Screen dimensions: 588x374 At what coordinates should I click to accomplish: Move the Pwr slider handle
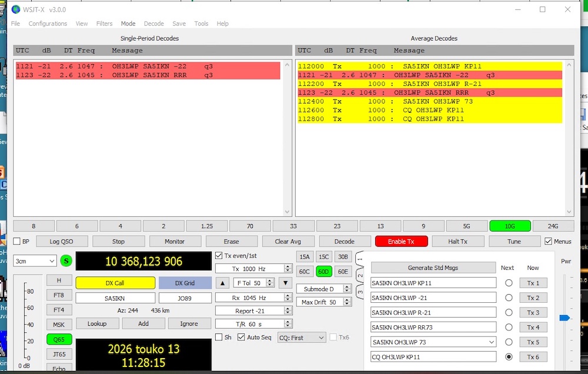(x=564, y=318)
